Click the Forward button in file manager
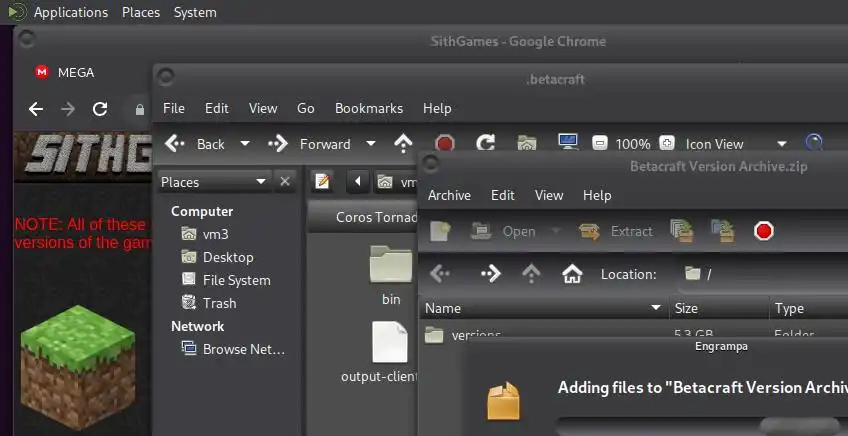Viewport: 848px width, 436px height. click(309, 144)
